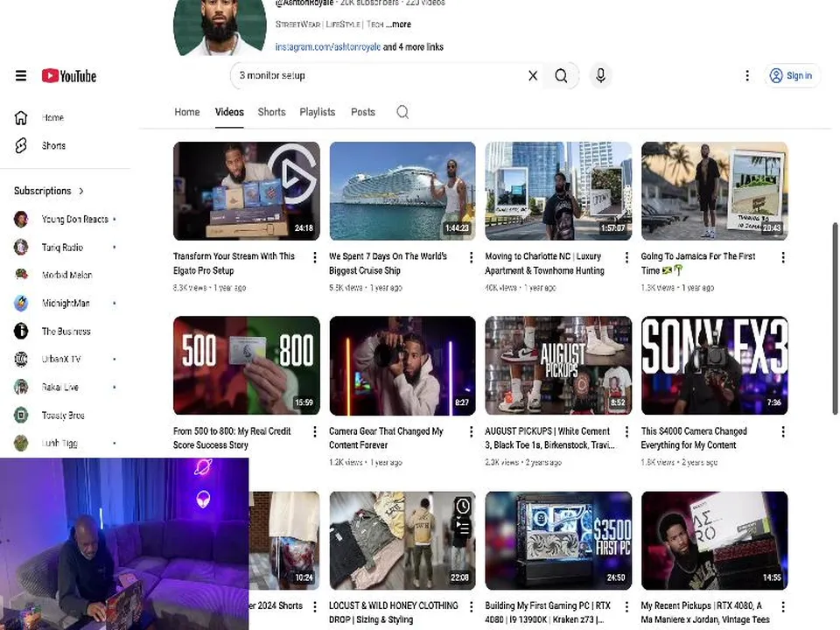Open the Playlists tab
The width and height of the screenshot is (840, 630).
tap(317, 112)
